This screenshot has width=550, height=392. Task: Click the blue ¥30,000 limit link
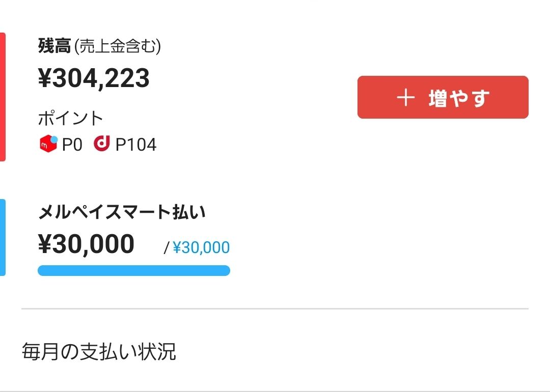tap(201, 248)
